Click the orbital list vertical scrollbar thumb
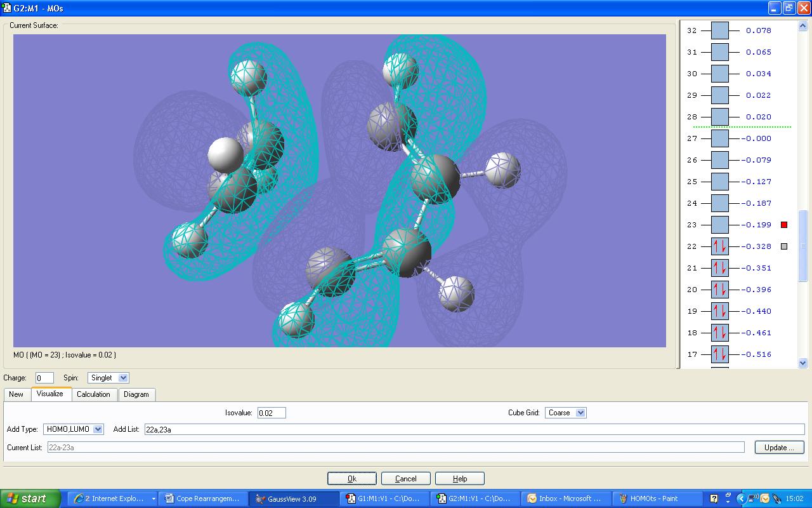The image size is (812, 508). coord(802,244)
